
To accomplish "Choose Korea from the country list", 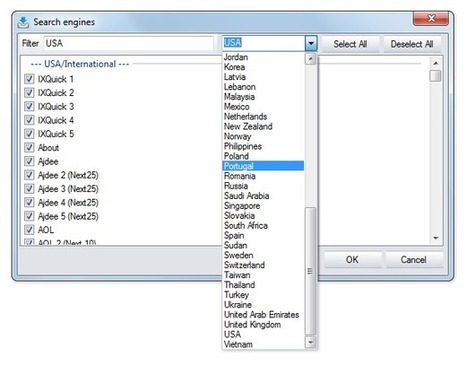I will click(263, 67).
